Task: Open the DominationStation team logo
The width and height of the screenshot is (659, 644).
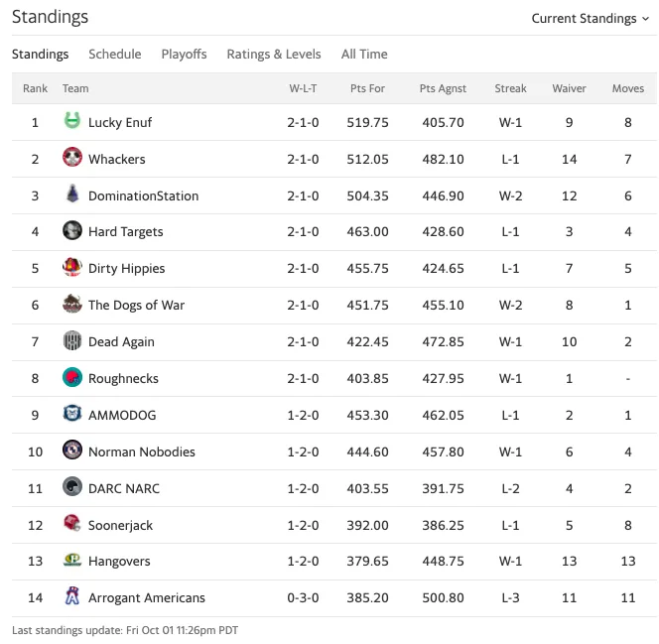Action: 72,193
